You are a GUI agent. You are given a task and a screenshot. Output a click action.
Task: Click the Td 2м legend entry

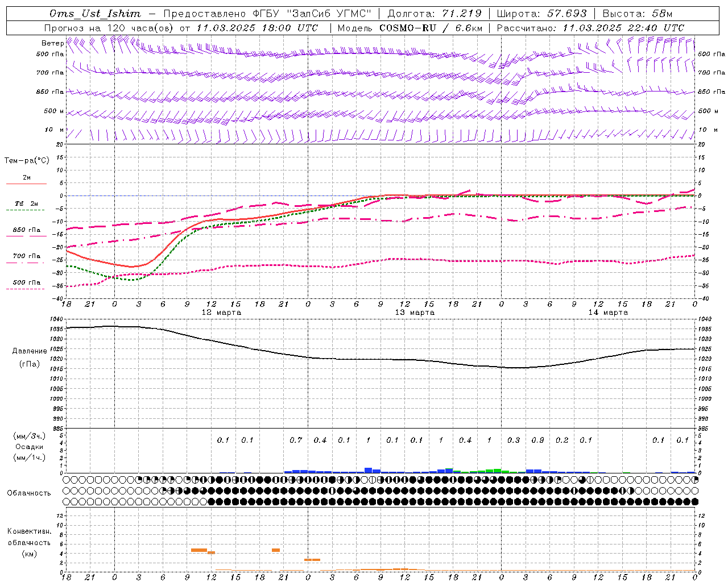pos(27,203)
